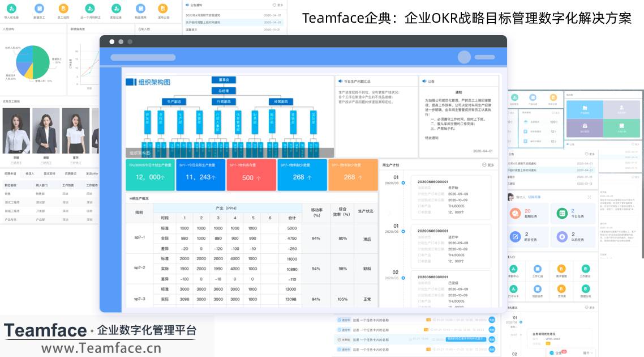Click the 董事会 node in org chart
The height and width of the screenshot is (357, 644).
224,80
